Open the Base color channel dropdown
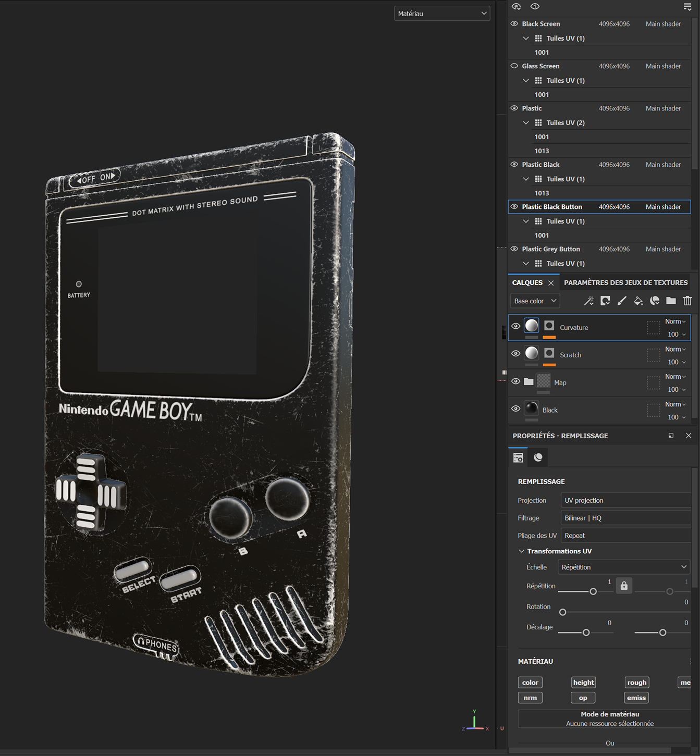The height and width of the screenshot is (756, 700). pyautogui.click(x=534, y=301)
